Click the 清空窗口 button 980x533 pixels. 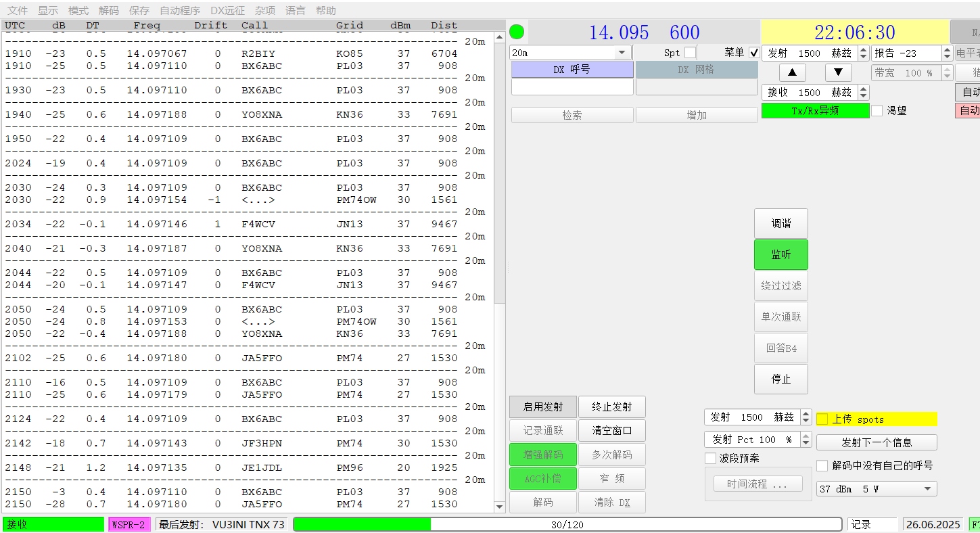pos(612,430)
